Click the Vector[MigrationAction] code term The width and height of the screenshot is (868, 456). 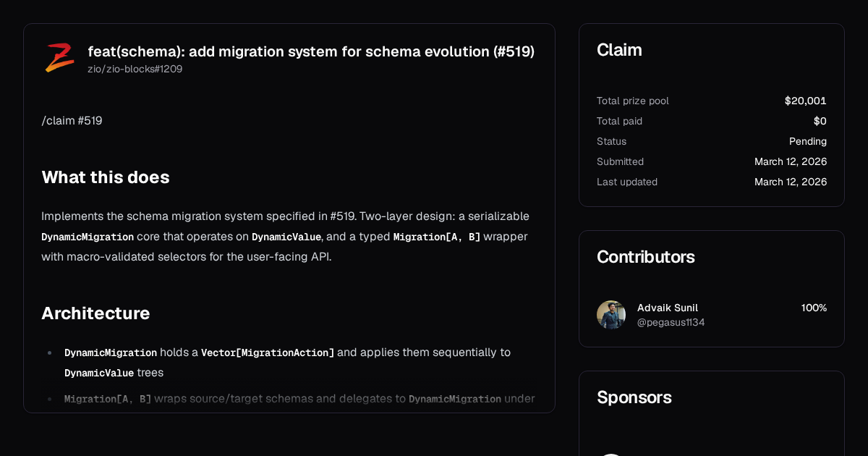pyautogui.click(x=268, y=352)
